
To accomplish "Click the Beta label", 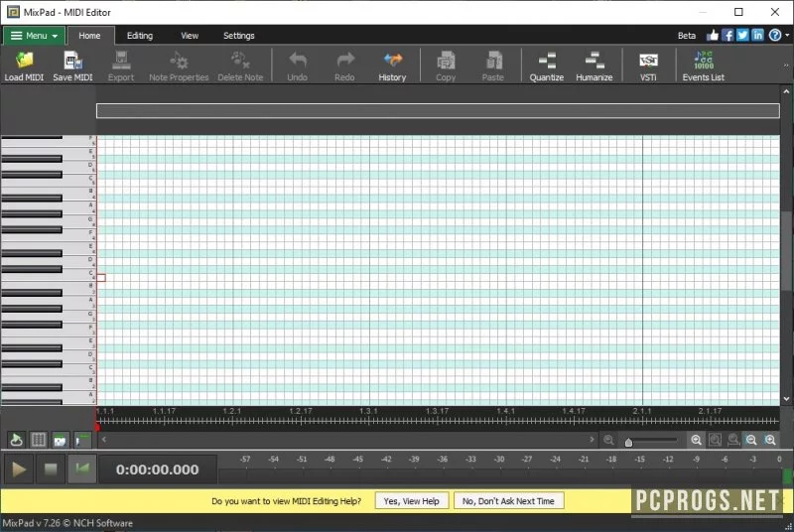I will [x=687, y=36].
